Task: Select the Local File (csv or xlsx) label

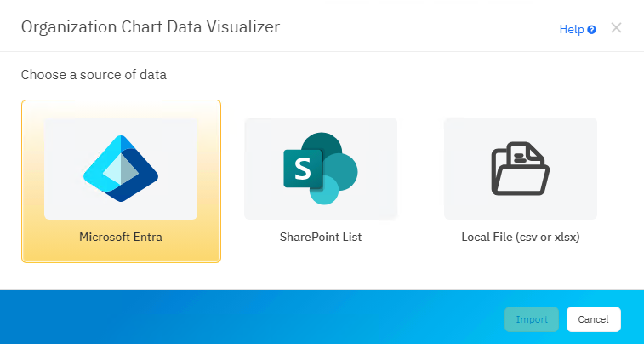Action: pos(521,237)
